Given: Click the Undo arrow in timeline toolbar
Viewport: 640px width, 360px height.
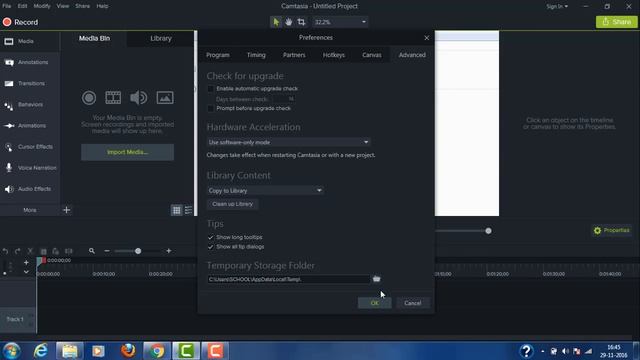Looking at the screenshot, I should point(5,251).
